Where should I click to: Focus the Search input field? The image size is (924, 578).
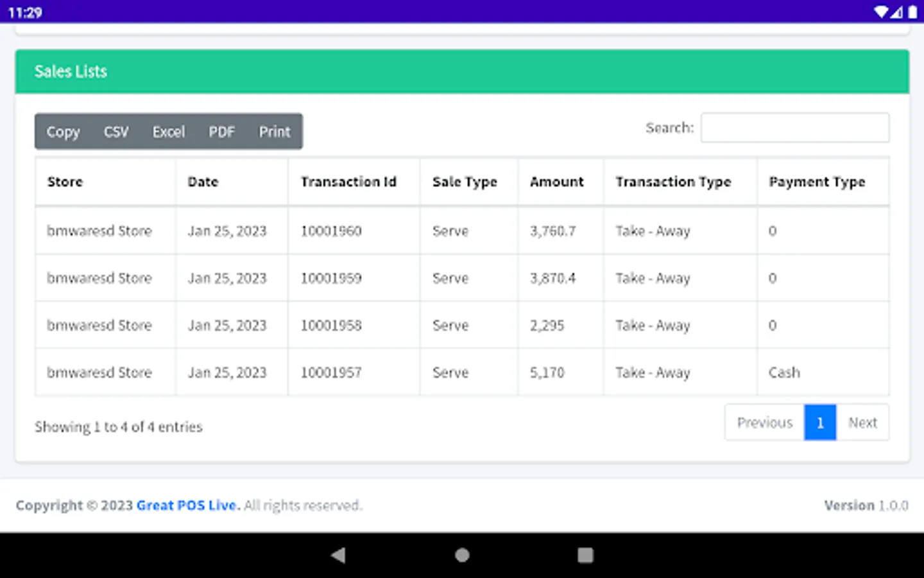coord(795,128)
